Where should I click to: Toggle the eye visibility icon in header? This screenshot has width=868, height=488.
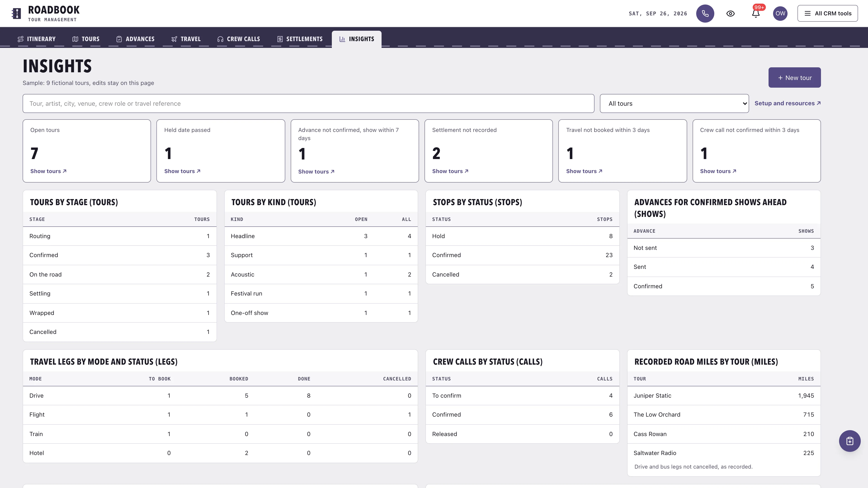(730, 14)
